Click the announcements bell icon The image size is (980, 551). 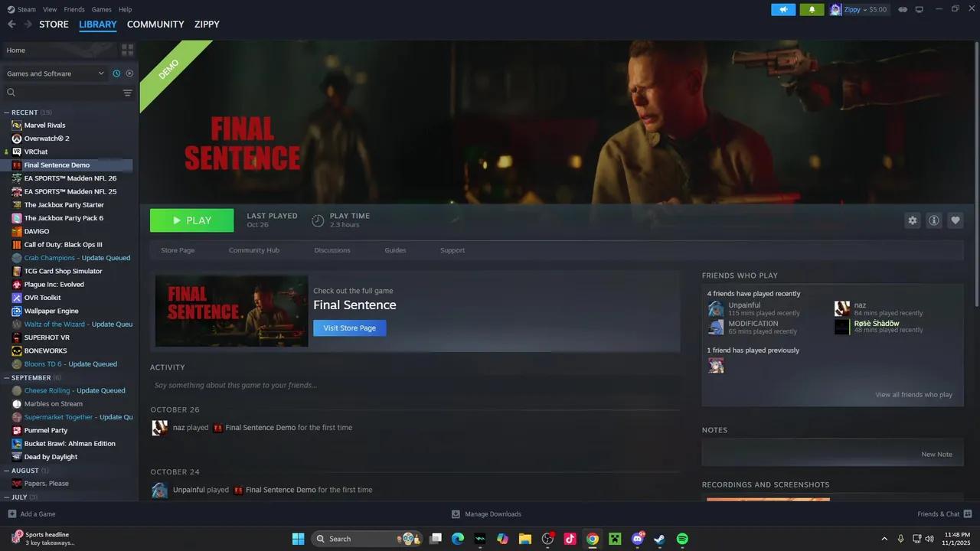[x=812, y=9]
